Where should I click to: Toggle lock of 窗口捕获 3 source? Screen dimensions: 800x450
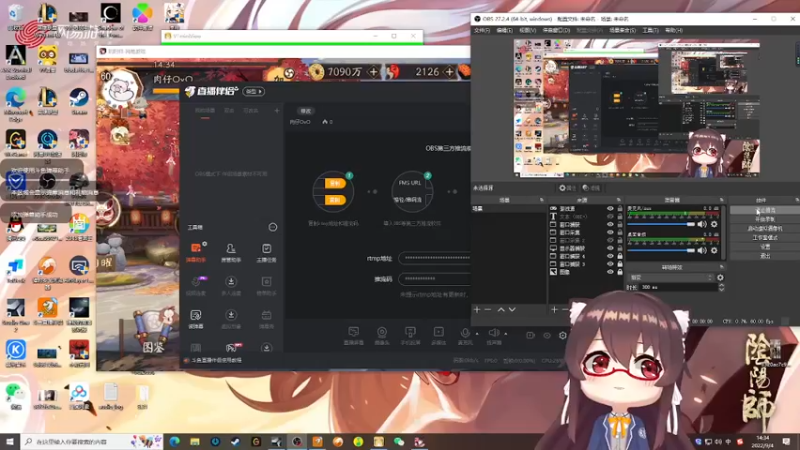[620, 264]
